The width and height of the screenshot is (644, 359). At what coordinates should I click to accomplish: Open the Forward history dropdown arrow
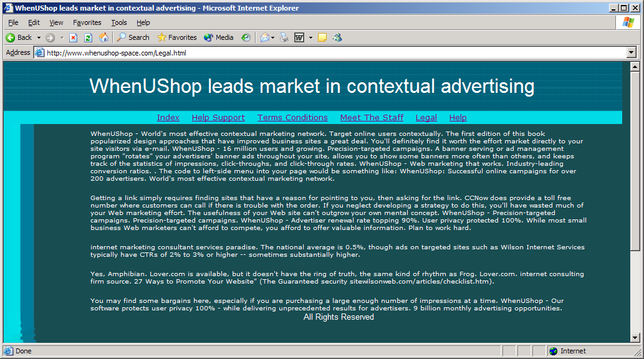pyautogui.click(x=62, y=38)
